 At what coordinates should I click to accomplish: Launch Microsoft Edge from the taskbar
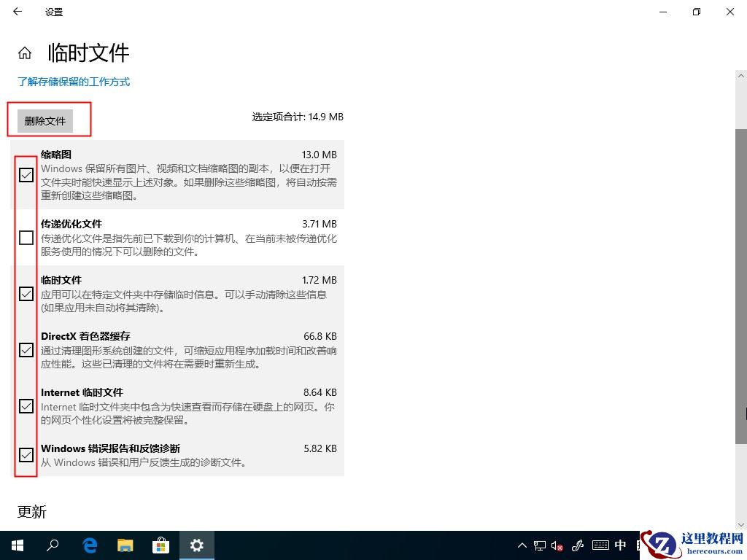(x=89, y=545)
